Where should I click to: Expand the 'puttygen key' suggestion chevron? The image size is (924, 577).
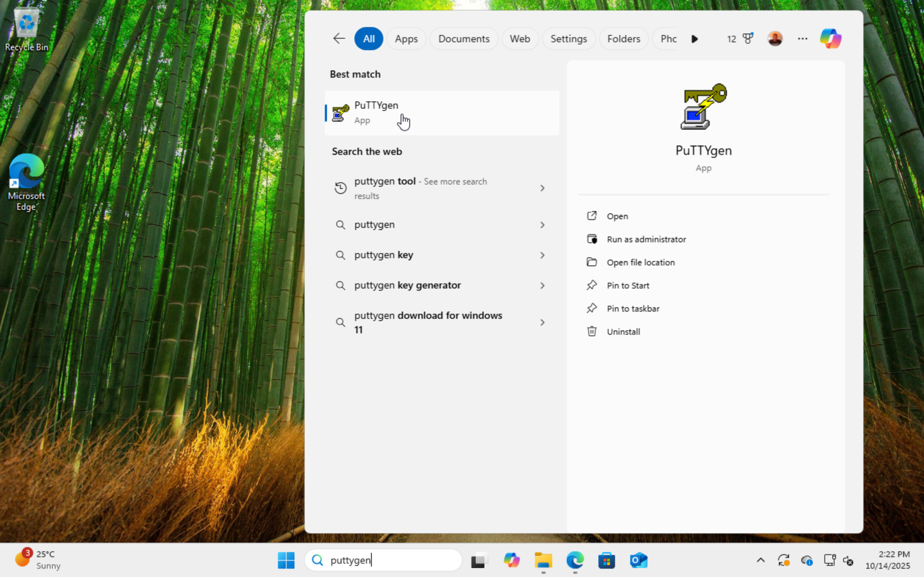pyautogui.click(x=542, y=255)
